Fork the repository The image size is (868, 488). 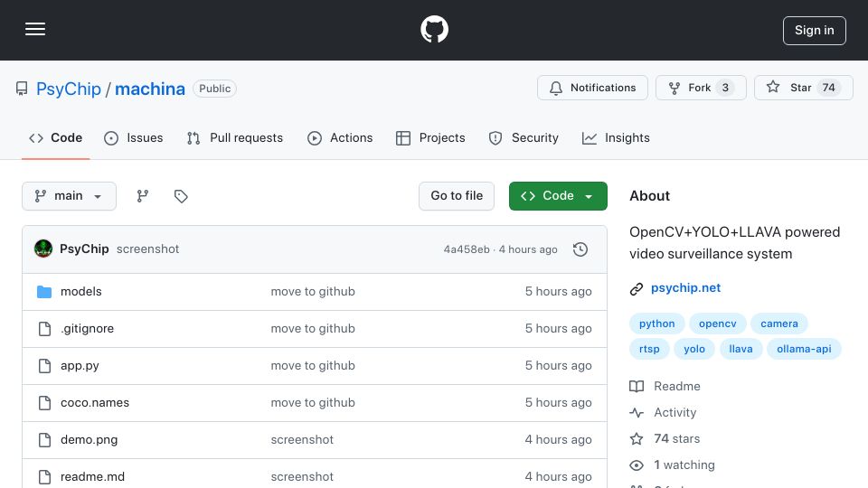pyautogui.click(x=701, y=88)
